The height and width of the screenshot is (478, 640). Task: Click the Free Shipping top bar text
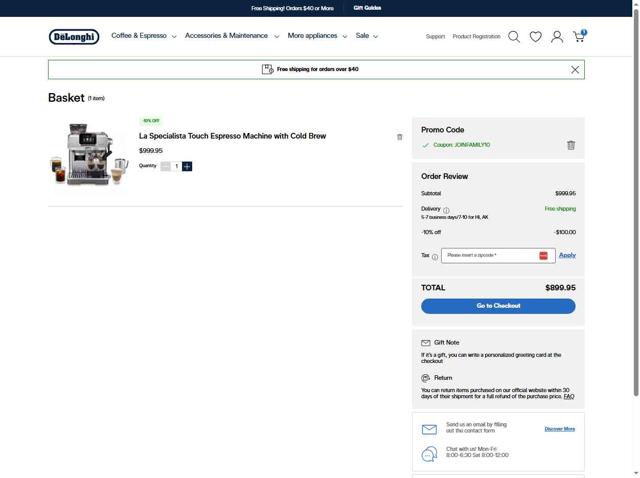coord(292,8)
